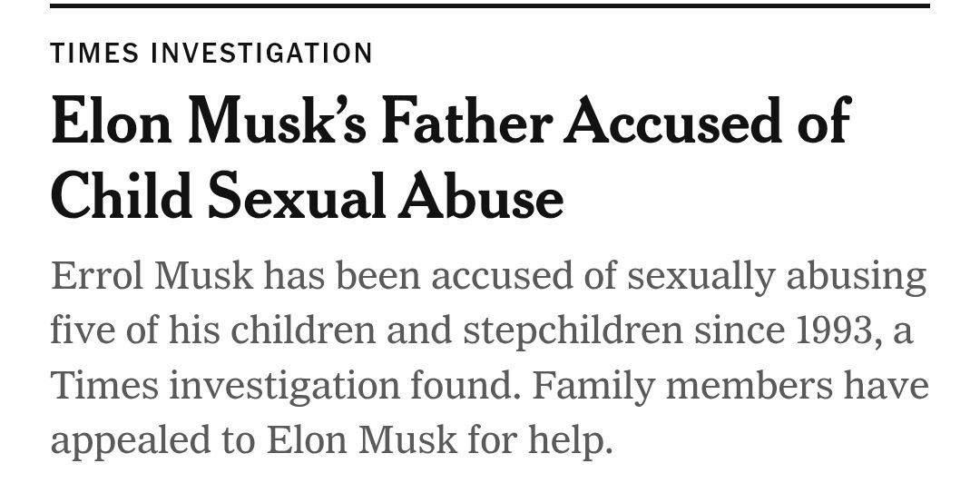Viewport: 980px width, 483px height.
Task: Click "sexually abusing" in the summary
Action: (777, 277)
